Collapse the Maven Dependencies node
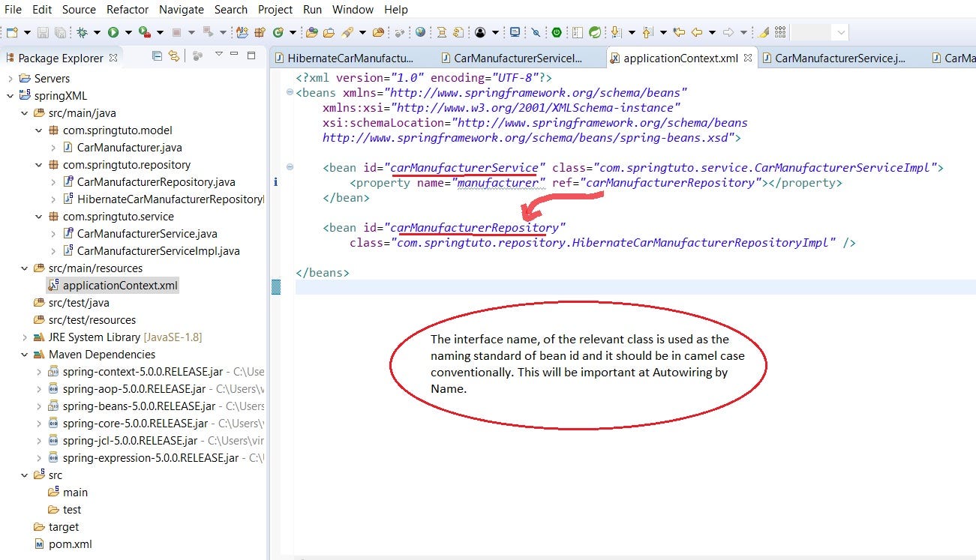The height and width of the screenshot is (560, 976). pyautogui.click(x=23, y=354)
